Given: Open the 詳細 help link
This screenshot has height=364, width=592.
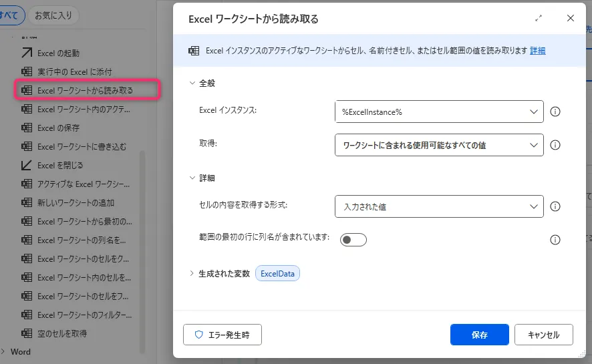Looking at the screenshot, I should (537, 51).
